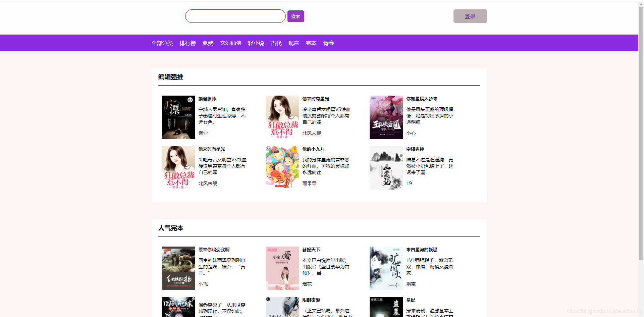The width and height of the screenshot is (644, 317).
Task: Open the 他的小九九 book cover
Action: click(282, 168)
